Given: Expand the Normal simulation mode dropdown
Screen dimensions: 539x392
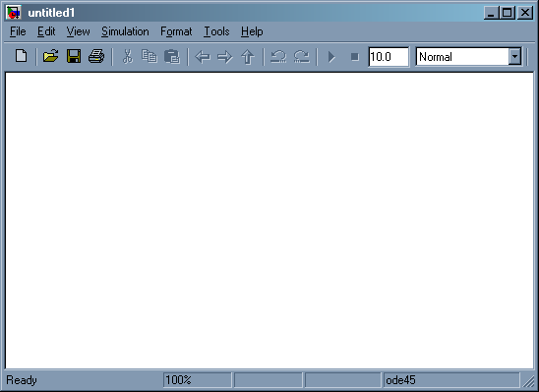Looking at the screenshot, I should [x=514, y=56].
